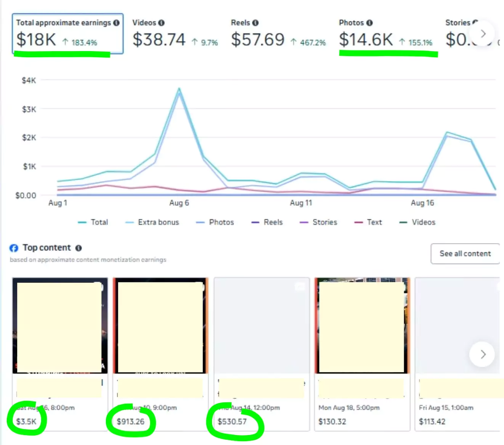The width and height of the screenshot is (504, 445).
Task: Click the Reels info icon
Action: [x=255, y=23]
